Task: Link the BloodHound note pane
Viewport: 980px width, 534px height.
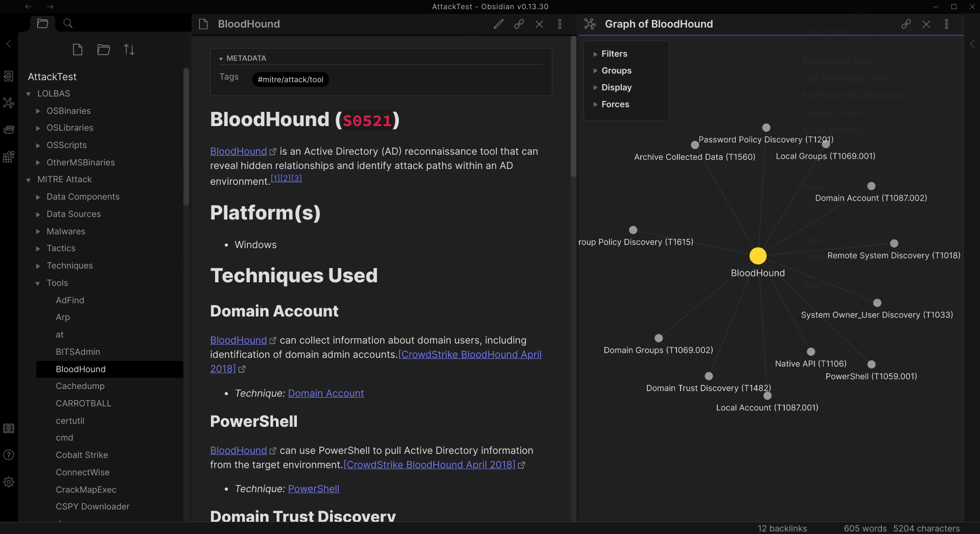Action: (x=519, y=24)
